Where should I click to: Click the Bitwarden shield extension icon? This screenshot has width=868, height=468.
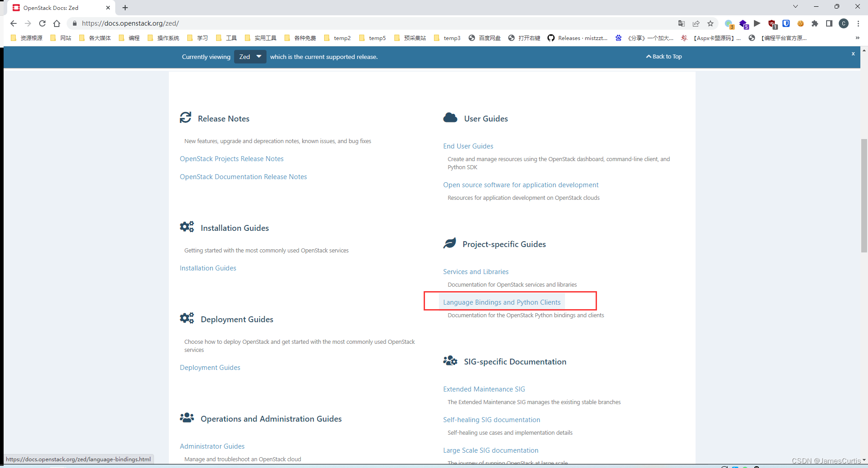click(786, 23)
